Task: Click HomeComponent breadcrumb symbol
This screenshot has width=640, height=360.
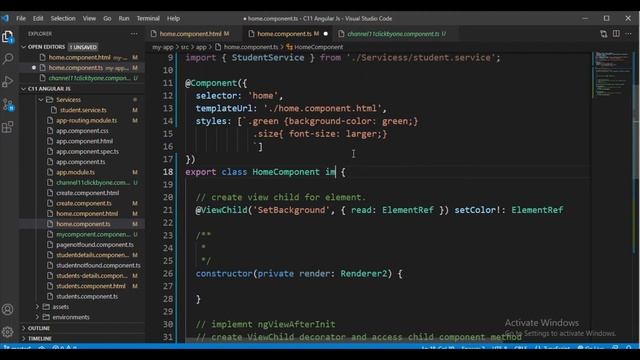Action: [x=318, y=47]
